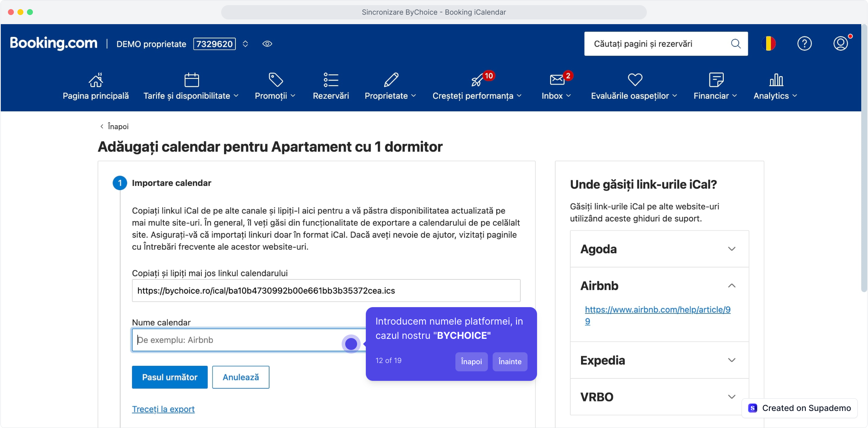Toggle the eye preview icon near property ID
The width and height of the screenshot is (868, 428).
pyautogui.click(x=267, y=44)
